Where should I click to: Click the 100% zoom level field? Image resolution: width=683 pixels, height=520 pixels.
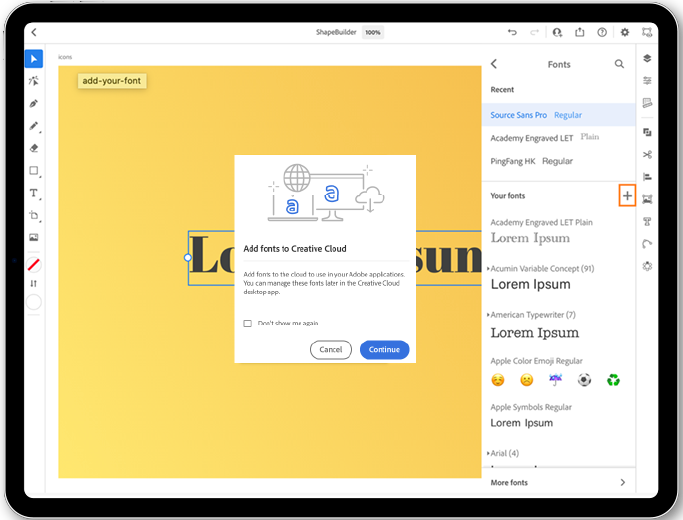tap(373, 32)
